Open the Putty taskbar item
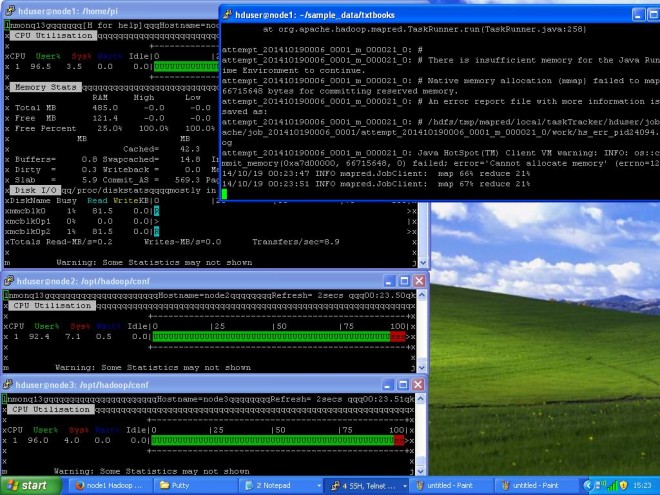The image size is (660, 495). click(192, 485)
